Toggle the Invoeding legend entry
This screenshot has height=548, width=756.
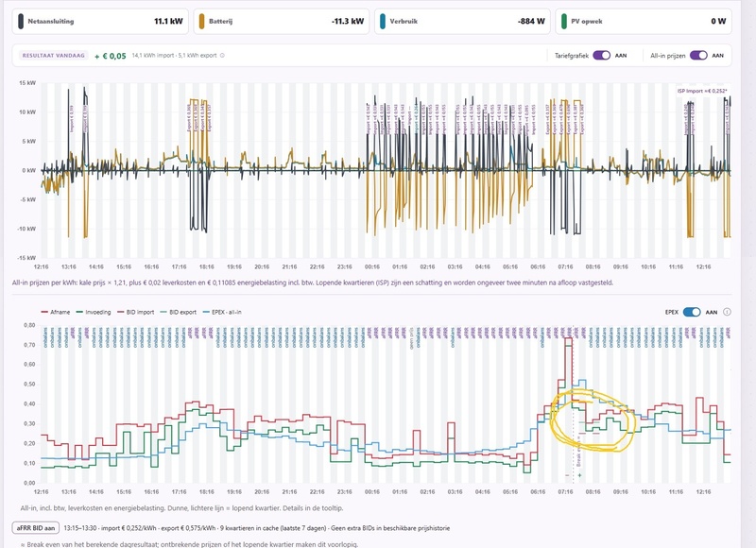click(x=94, y=312)
